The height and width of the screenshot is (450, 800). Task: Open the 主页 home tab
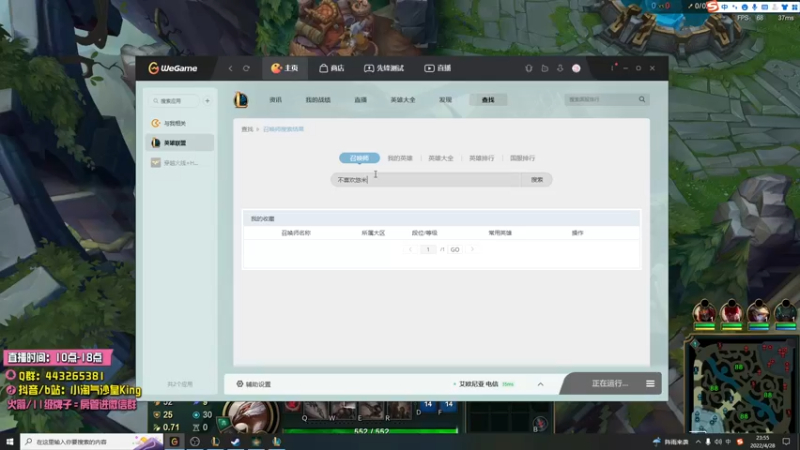click(285, 68)
